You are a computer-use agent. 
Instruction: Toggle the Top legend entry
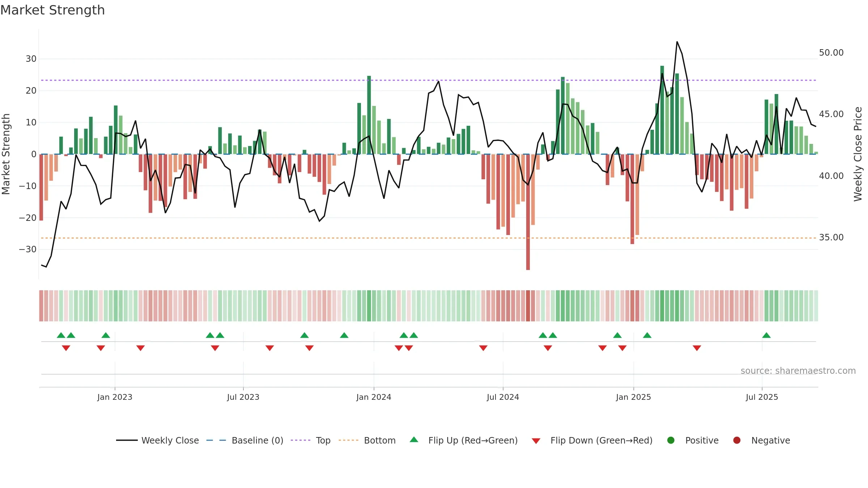tap(310, 440)
